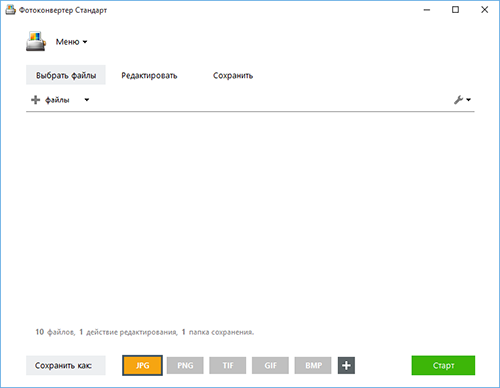Screen dimensions: 500x388
Task: Open the Меню dropdown
Action: pyautogui.click(x=71, y=42)
